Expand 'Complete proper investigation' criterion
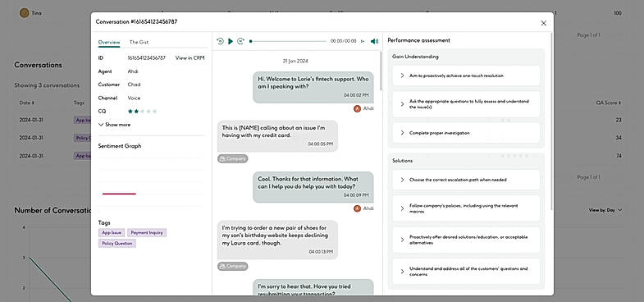The height and width of the screenshot is (302, 644). [x=466, y=133]
